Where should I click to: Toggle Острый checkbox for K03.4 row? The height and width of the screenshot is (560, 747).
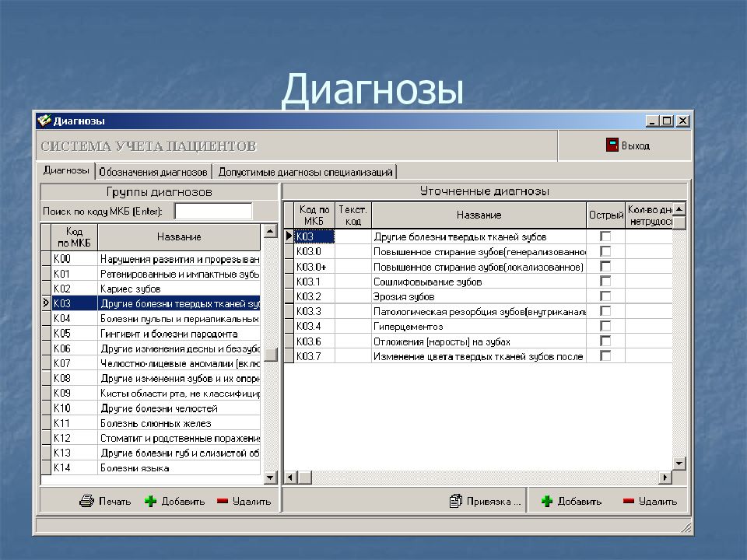pos(605,326)
